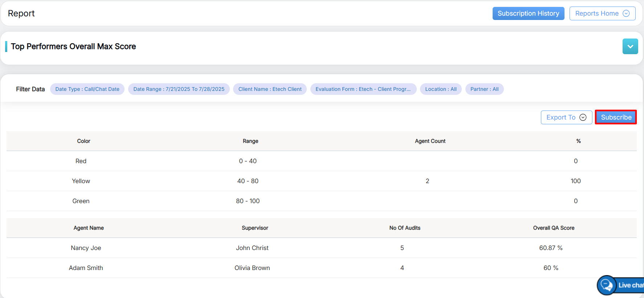
Task: Select the Location All filter chip
Action: (441, 89)
